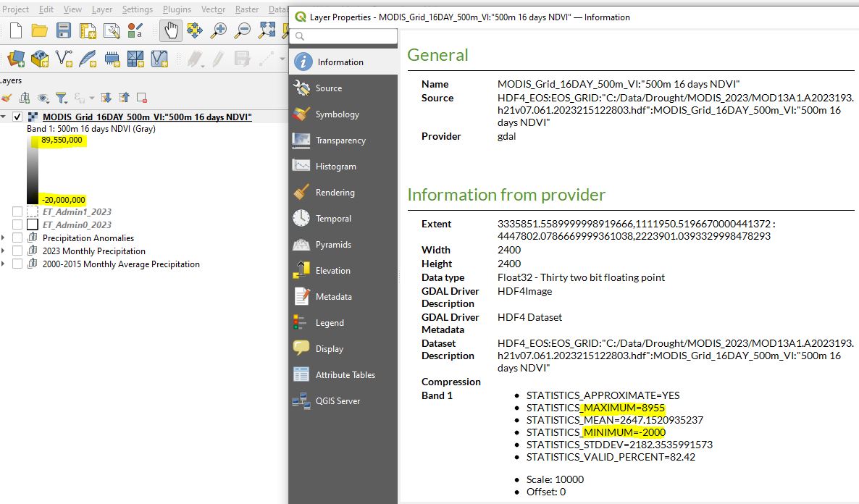
Task: Open the Style Manager icon
Action: pos(135,30)
